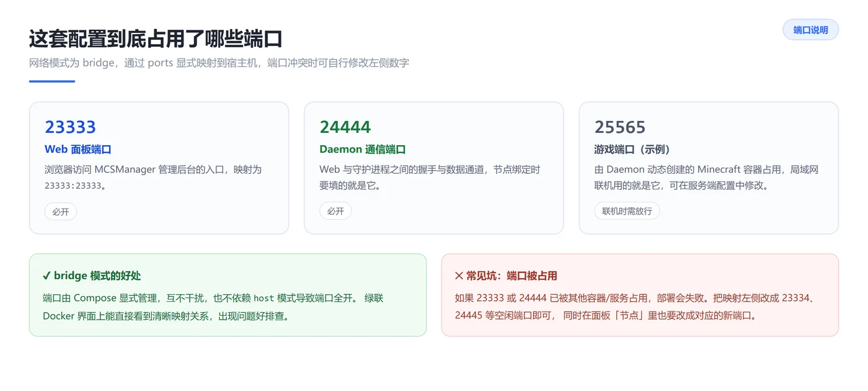Click the port number 23333

tap(70, 127)
